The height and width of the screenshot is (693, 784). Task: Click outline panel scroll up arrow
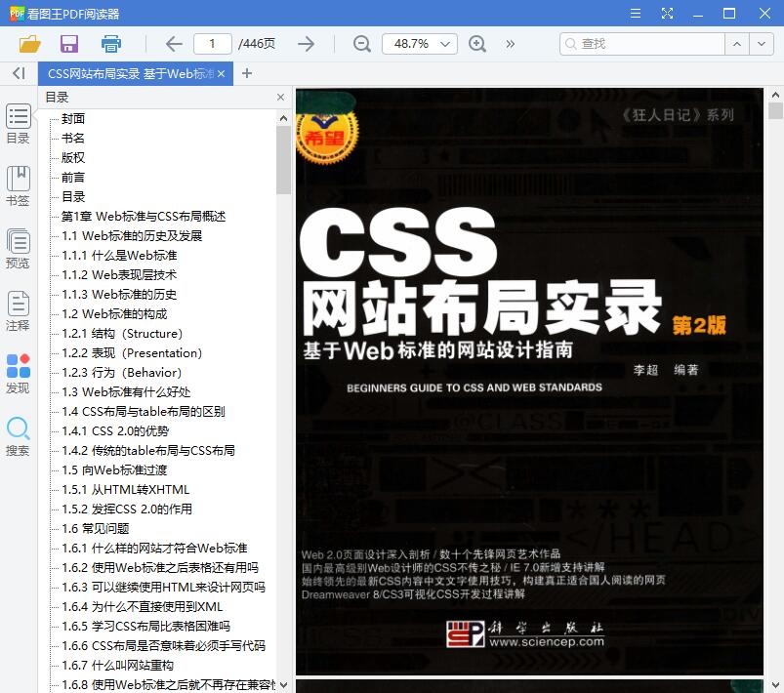pyautogui.click(x=283, y=118)
